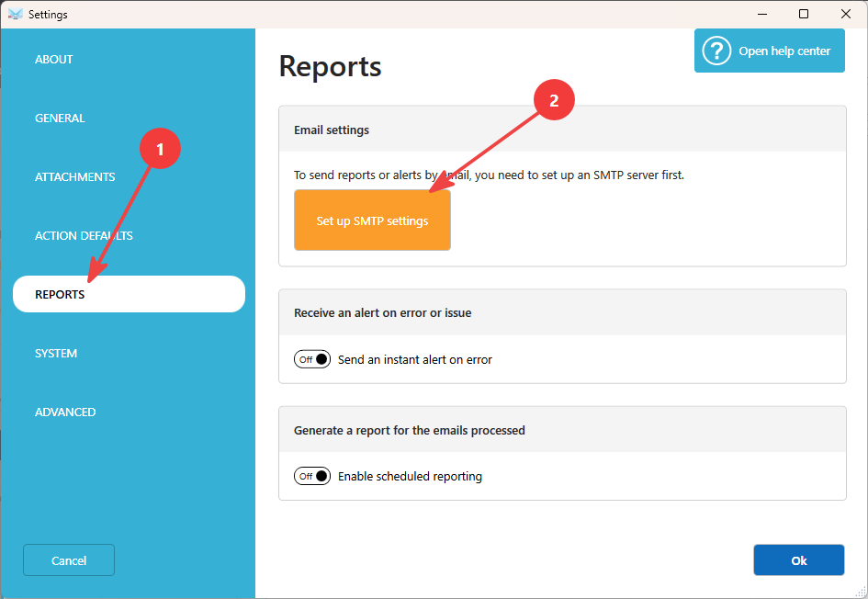The width and height of the screenshot is (868, 599).
Task: Open help center button
Action: [770, 51]
